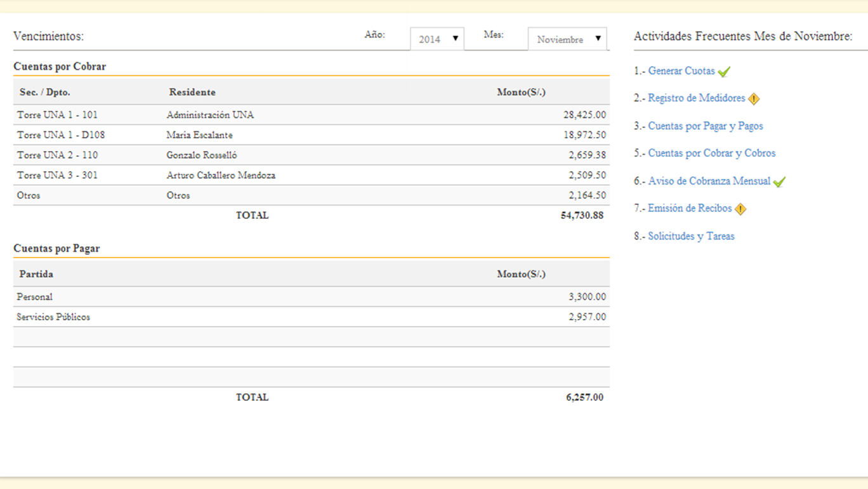Select the Torre UNA 1 - 101 row
The width and height of the screenshot is (868, 489).
(x=57, y=115)
